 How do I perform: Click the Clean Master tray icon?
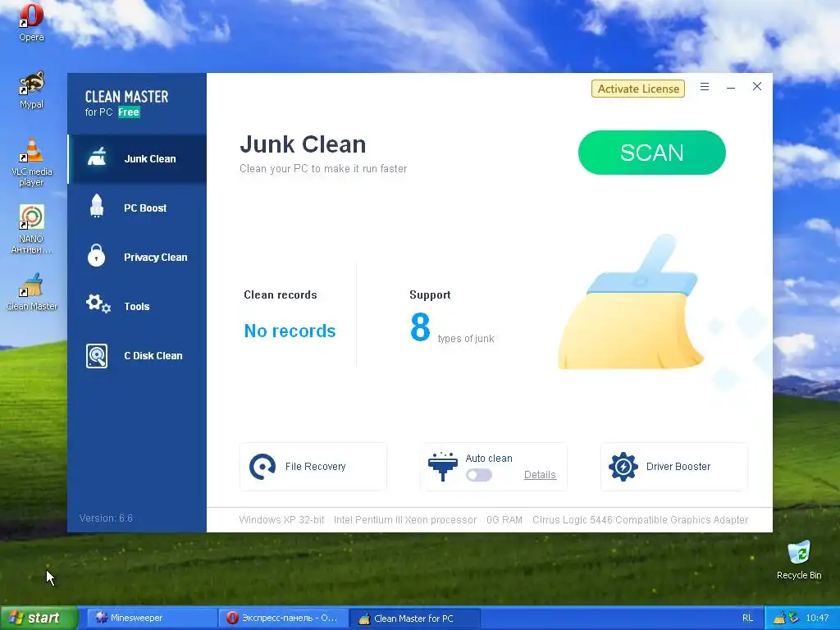(779, 619)
